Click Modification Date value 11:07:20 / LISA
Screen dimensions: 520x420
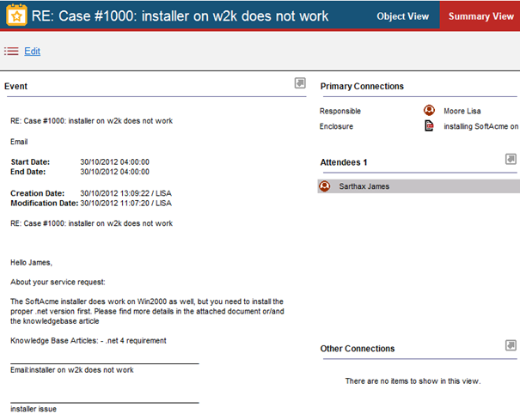click(x=125, y=204)
